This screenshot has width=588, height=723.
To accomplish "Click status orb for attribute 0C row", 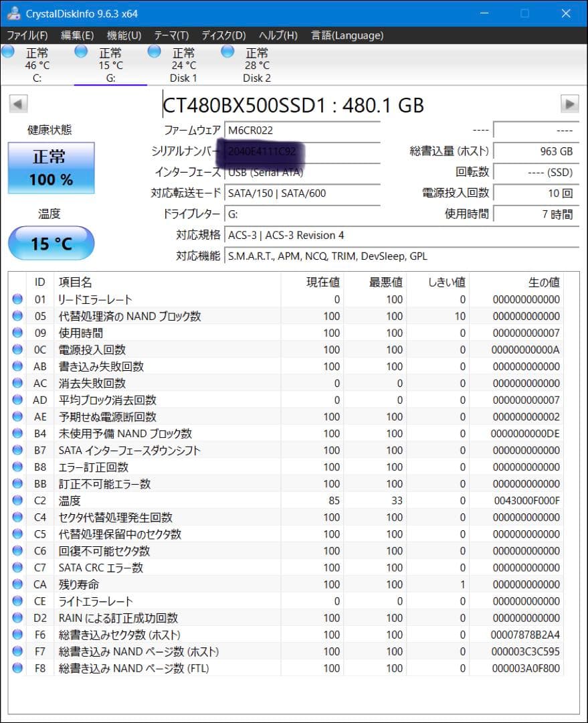I will pos(17,349).
